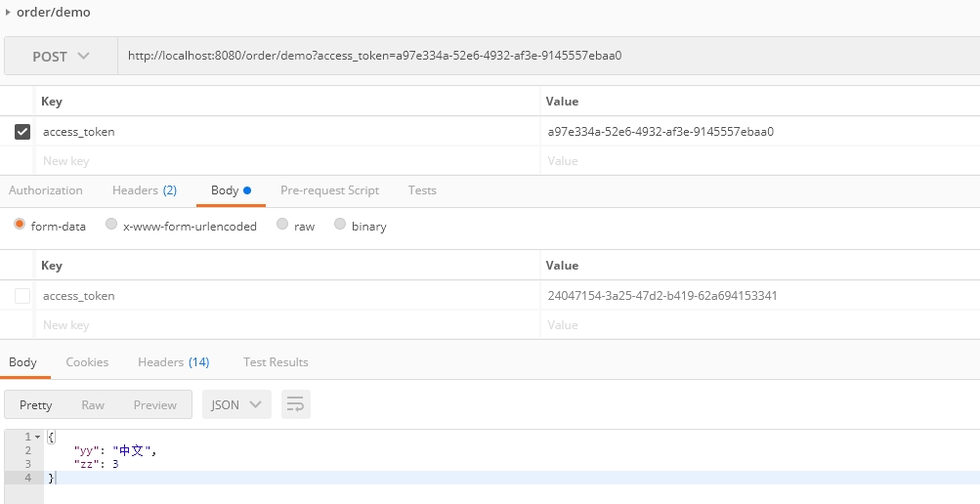Switch to the response Body tab

coord(22,362)
